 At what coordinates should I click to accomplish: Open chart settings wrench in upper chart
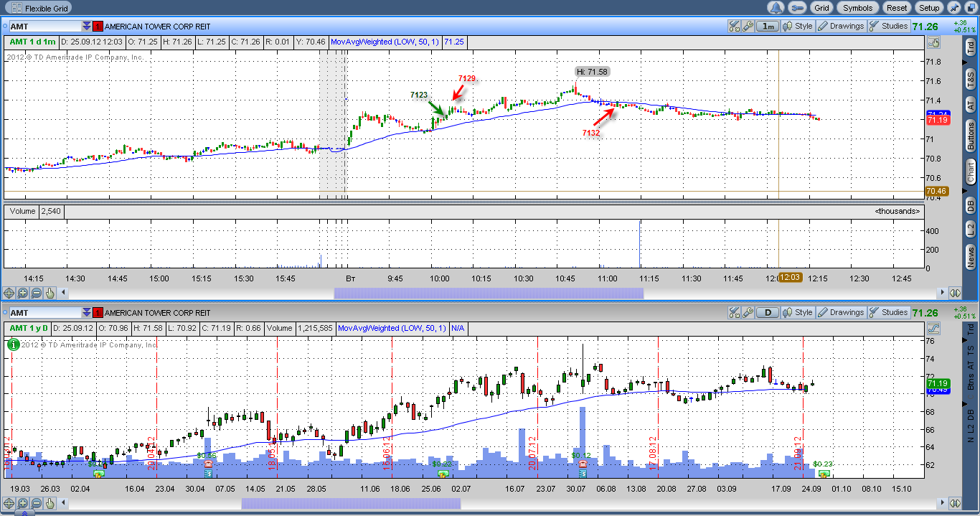pyautogui.click(x=748, y=27)
